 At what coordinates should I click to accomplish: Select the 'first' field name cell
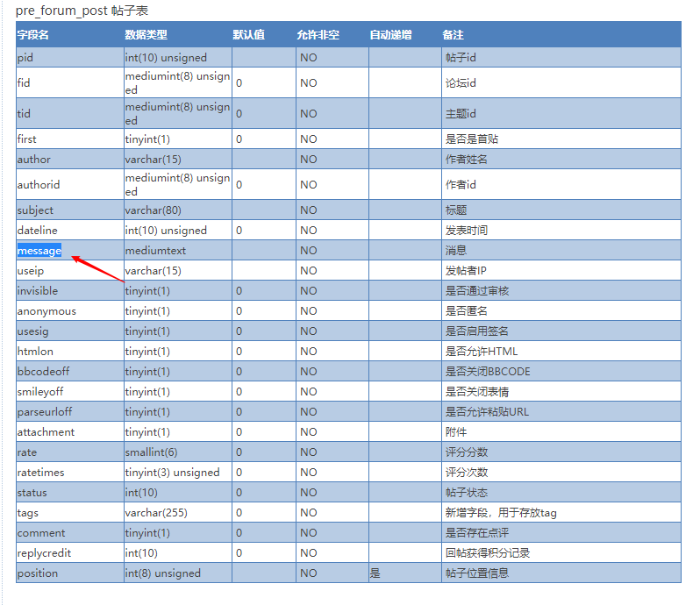70,139
